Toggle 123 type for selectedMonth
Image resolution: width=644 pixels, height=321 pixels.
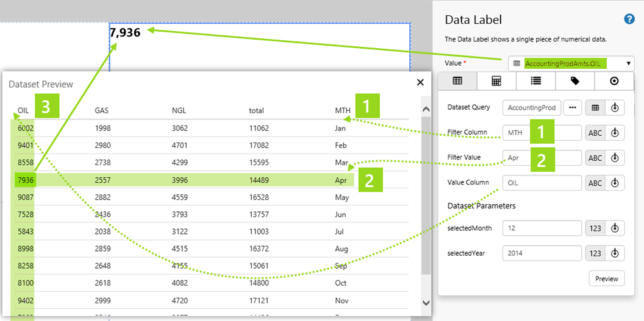595,228
